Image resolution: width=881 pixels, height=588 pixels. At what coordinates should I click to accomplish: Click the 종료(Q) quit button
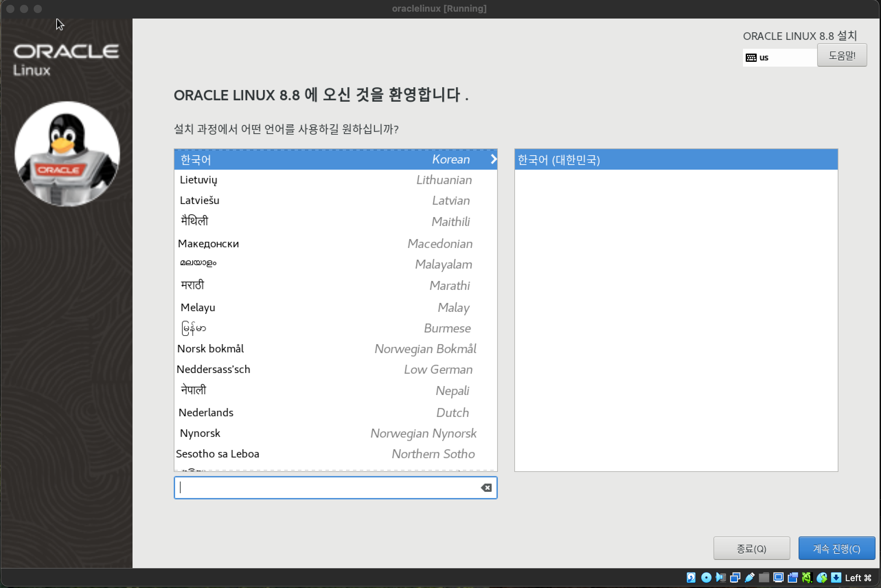point(751,549)
